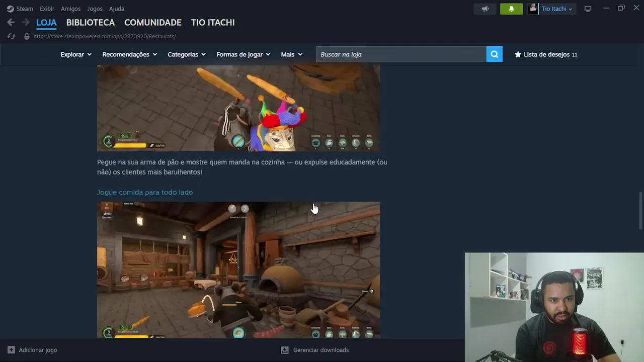Click the page vertical scrollbar thumb

click(640, 210)
